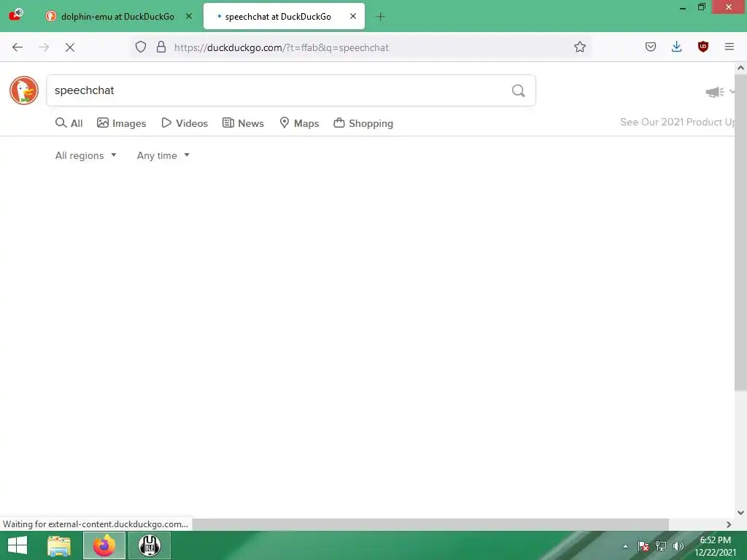The width and height of the screenshot is (747, 560).
Task: Switch to Images results
Action: pyautogui.click(x=122, y=123)
